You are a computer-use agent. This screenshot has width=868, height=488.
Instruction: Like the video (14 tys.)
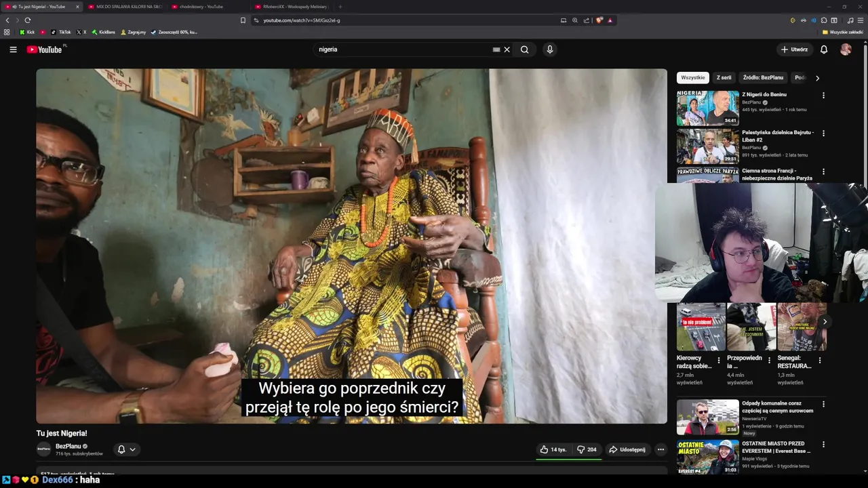coord(553,449)
